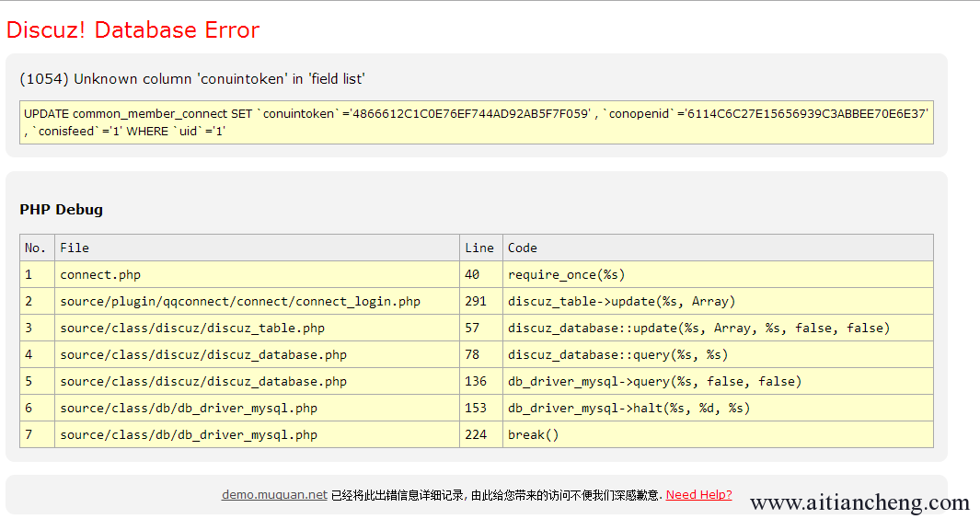Click row number 6 cell

pyautogui.click(x=38, y=408)
